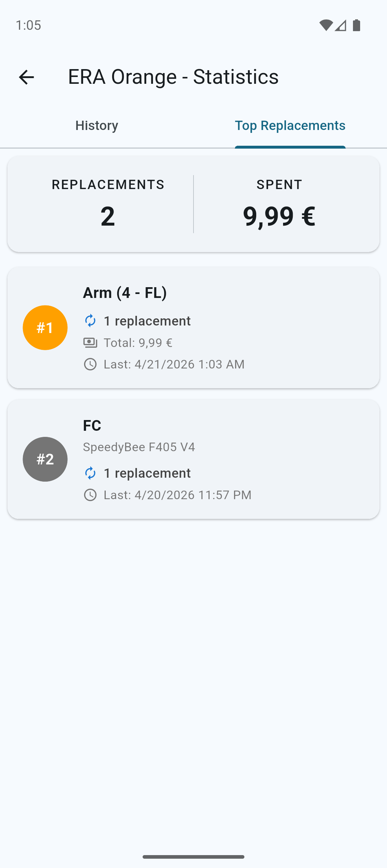This screenshot has width=387, height=868.
Task: Switch to the History tab
Action: 96,125
